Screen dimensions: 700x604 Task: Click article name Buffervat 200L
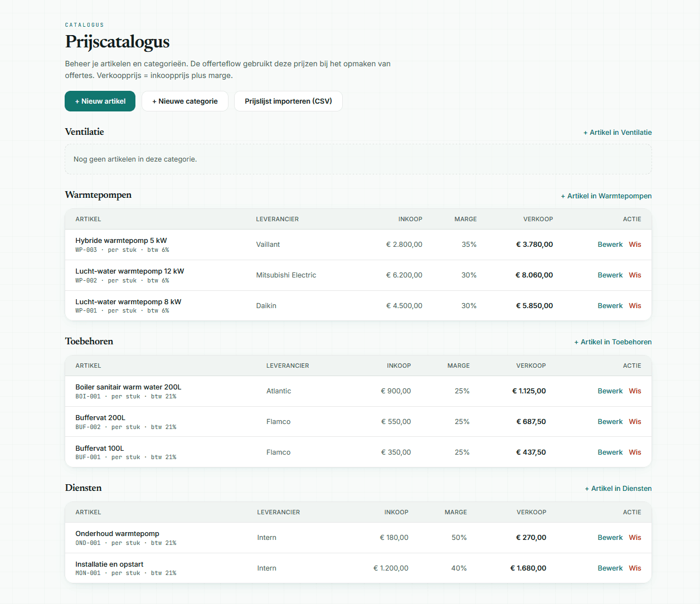coord(100,418)
